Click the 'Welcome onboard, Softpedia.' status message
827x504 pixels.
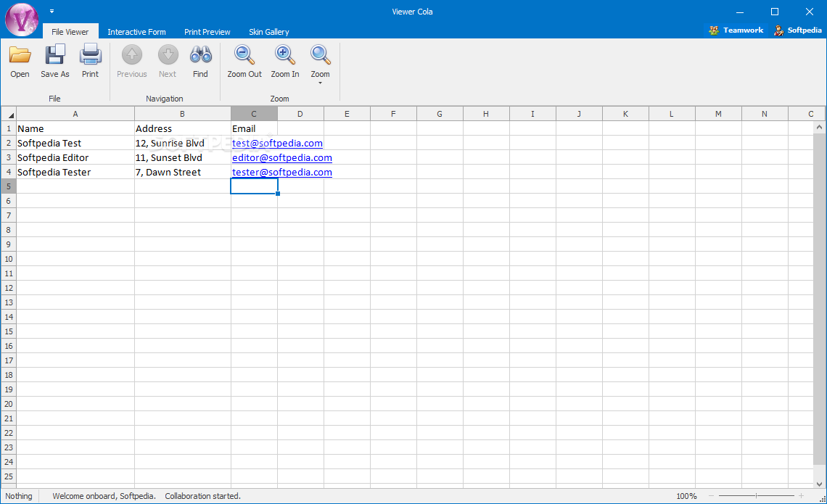coord(104,496)
